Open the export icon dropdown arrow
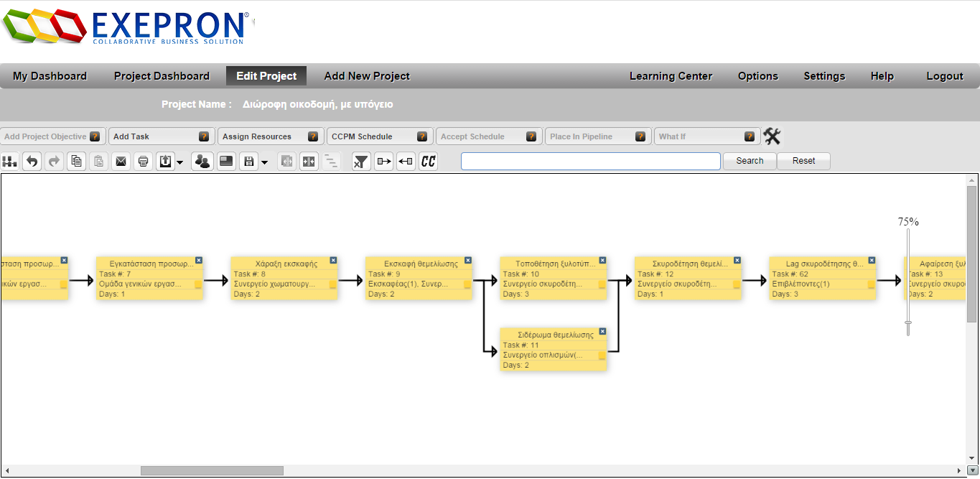Screen dimensions: 980x479 179,162
